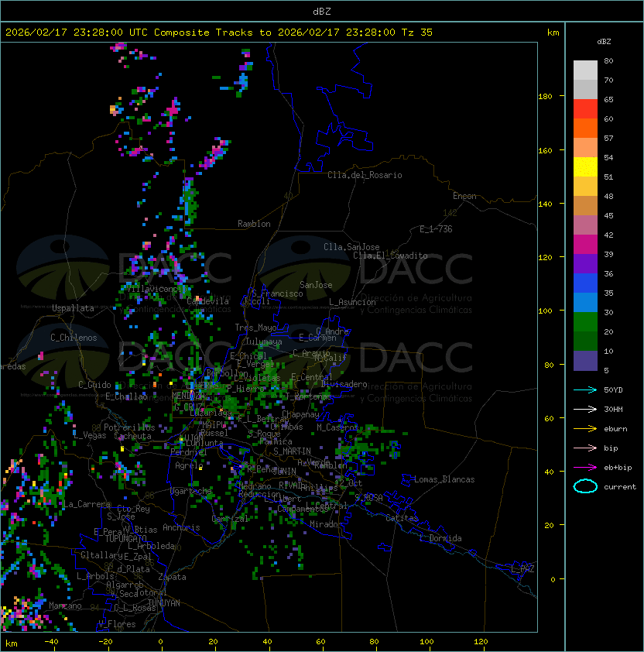Click the 'Zapata' place label
644x652 pixels.
[x=172, y=577]
